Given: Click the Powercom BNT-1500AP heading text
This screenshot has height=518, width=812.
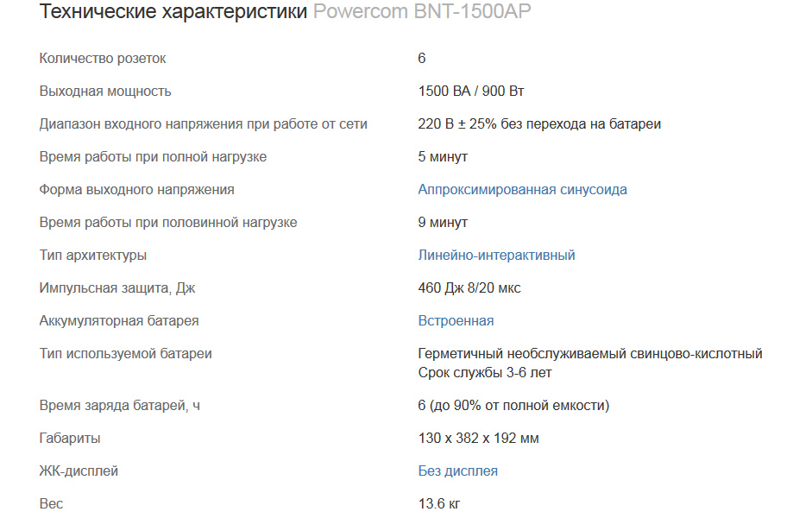Looking at the screenshot, I should (x=422, y=11).
